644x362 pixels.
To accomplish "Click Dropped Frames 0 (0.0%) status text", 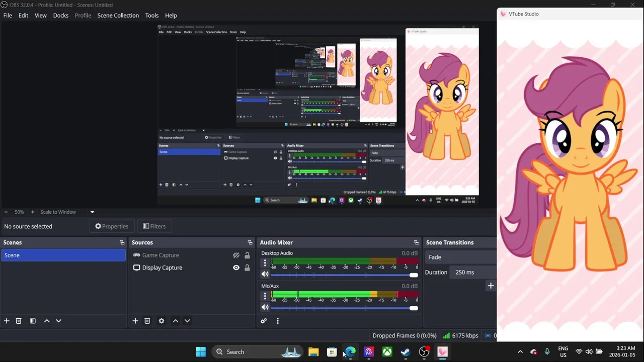I will pos(405,336).
